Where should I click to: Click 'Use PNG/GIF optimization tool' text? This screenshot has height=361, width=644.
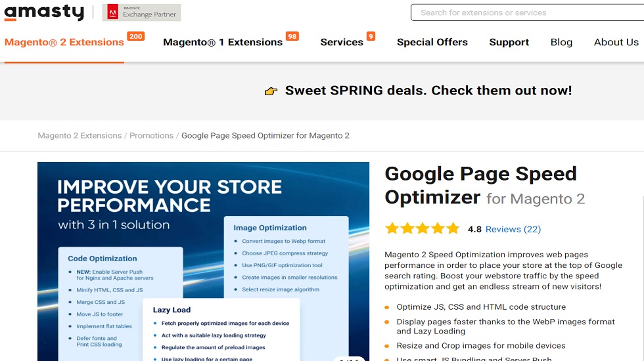tap(282, 265)
